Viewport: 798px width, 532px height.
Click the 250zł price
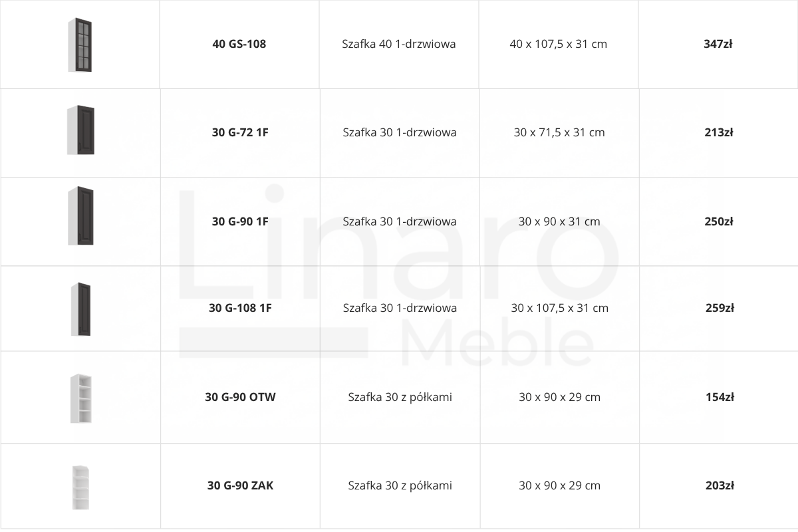tap(719, 221)
